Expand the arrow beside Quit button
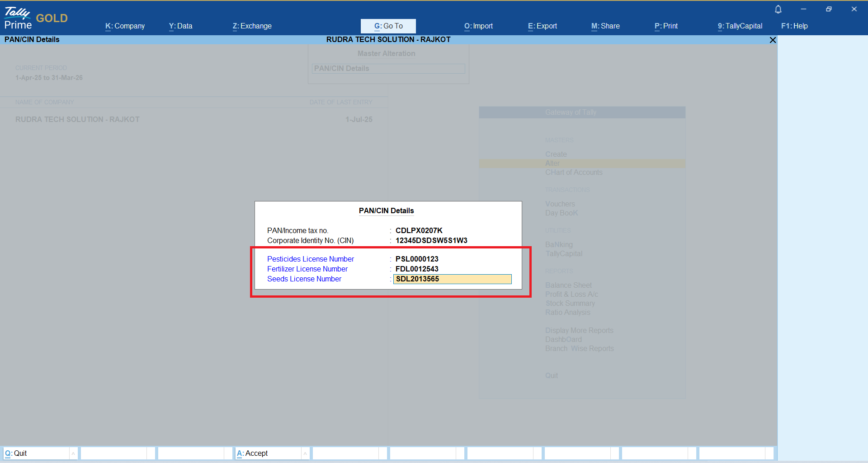868x463 pixels. pyautogui.click(x=73, y=453)
